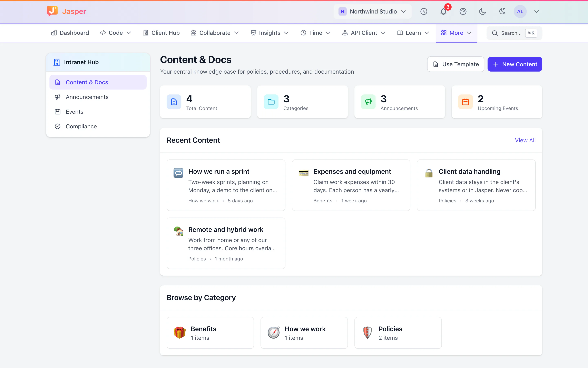Image resolution: width=588 pixels, height=368 pixels.
Task: Expand the Collaborate menu
Action: [215, 33]
